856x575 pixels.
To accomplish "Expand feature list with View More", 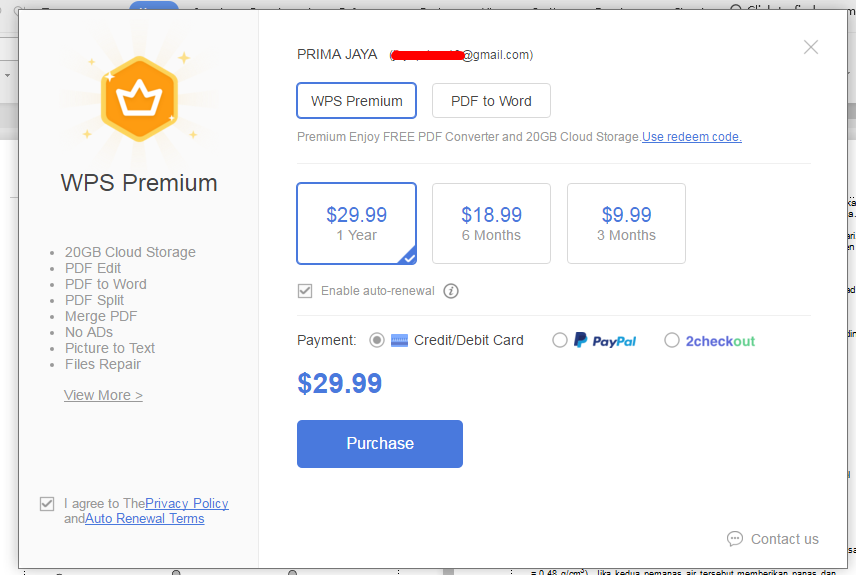I will pos(103,395).
